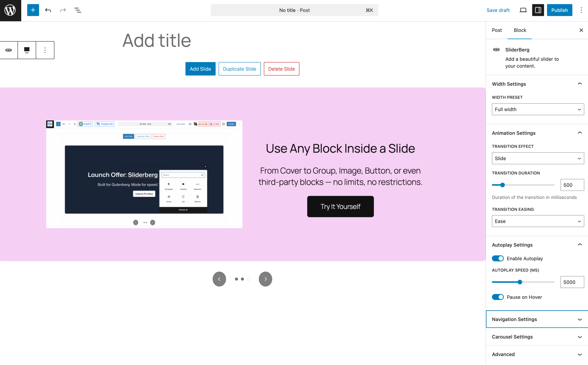
Task: Click the WordPress logo icon
Action: [x=10, y=10]
